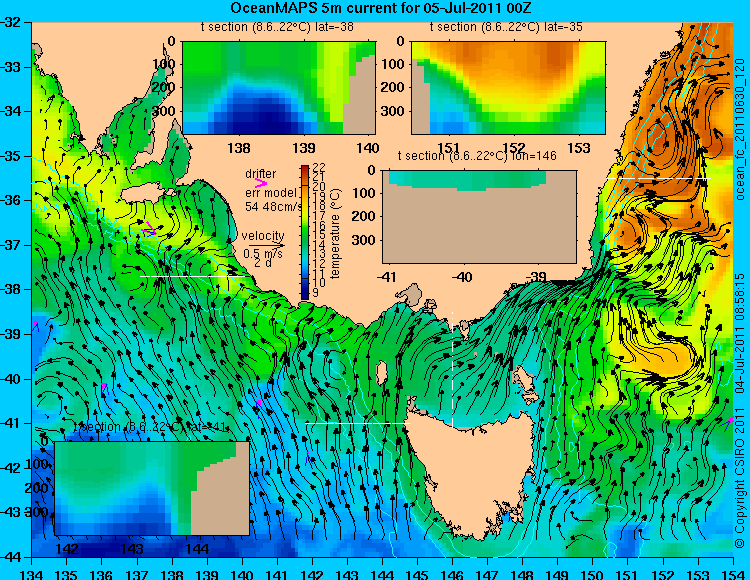Image resolution: width=750 pixels, height=580 pixels.
Task: Click the vertical 'temperature (°C)' label
Action: [x=334, y=233]
